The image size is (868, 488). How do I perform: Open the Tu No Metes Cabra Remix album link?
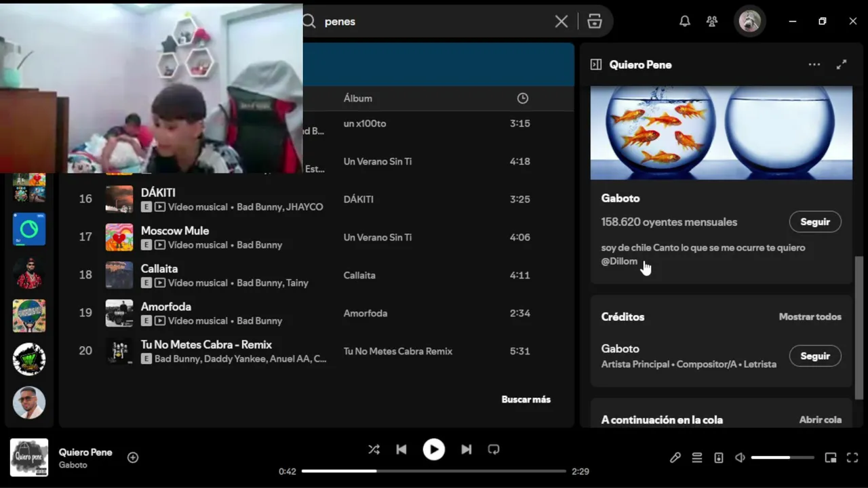pyautogui.click(x=398, y=351)
